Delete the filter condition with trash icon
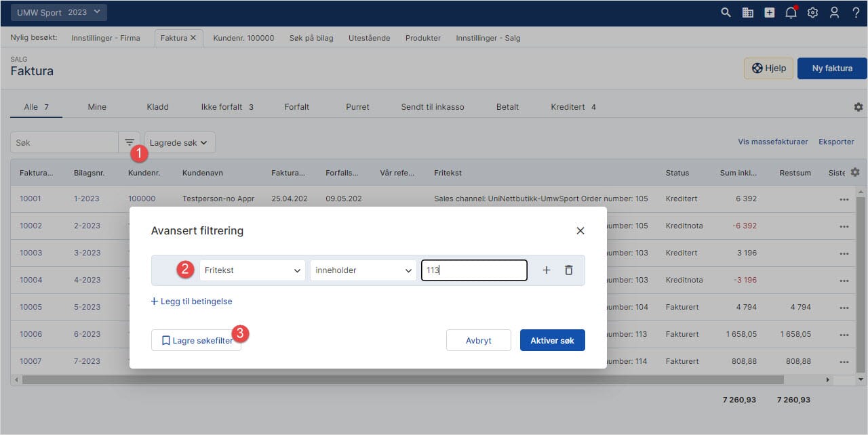 pyautogui.click(x=568, y=270)
